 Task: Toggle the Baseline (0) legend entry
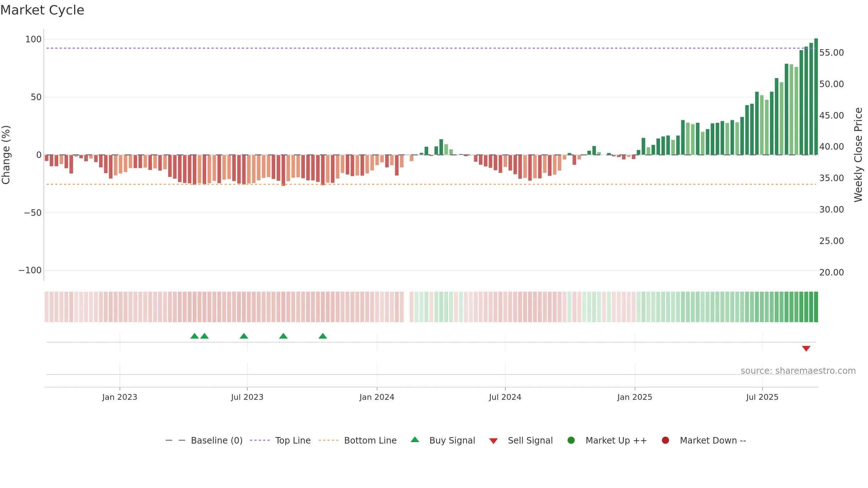204,440
